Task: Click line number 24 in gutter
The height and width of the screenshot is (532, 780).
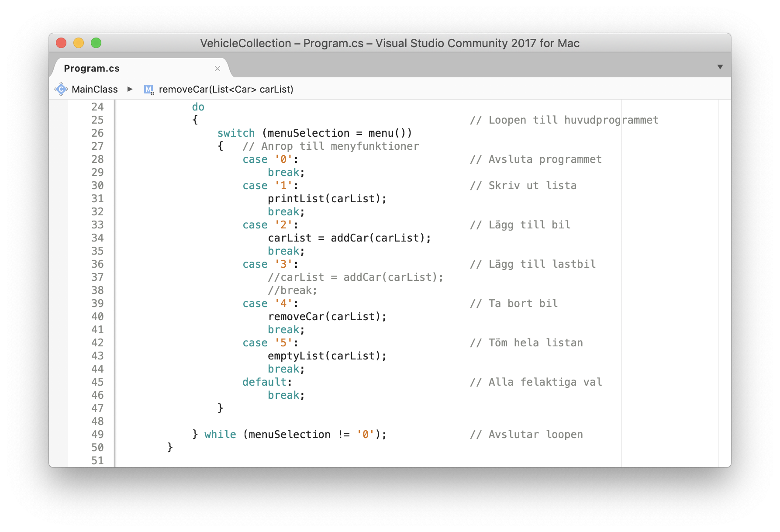Action: pos(97,107)
